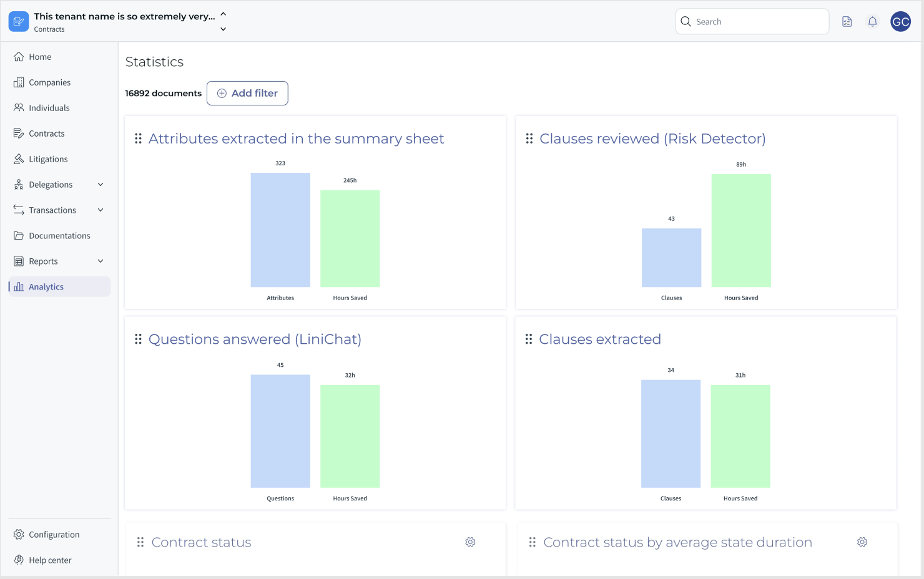Click the blue Attributes bar (323)

click(x=280, y=230)
